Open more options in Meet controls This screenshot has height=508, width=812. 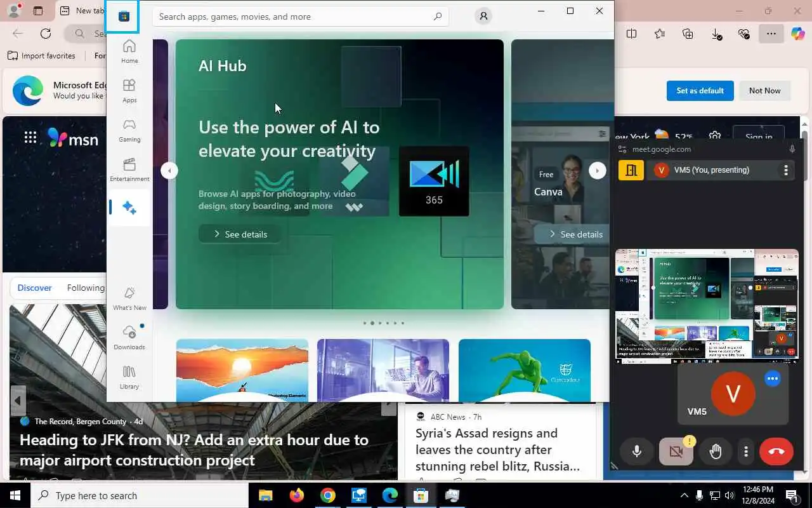[x=746, y=451]
